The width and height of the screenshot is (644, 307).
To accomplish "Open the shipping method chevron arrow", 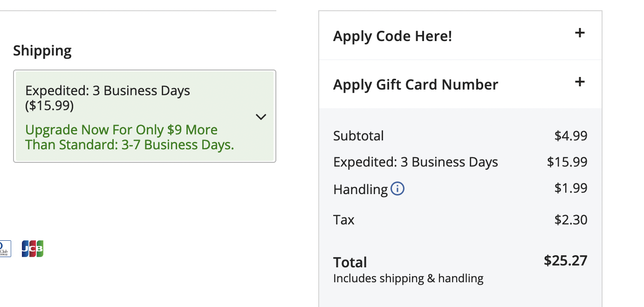I will coord(261,117).
